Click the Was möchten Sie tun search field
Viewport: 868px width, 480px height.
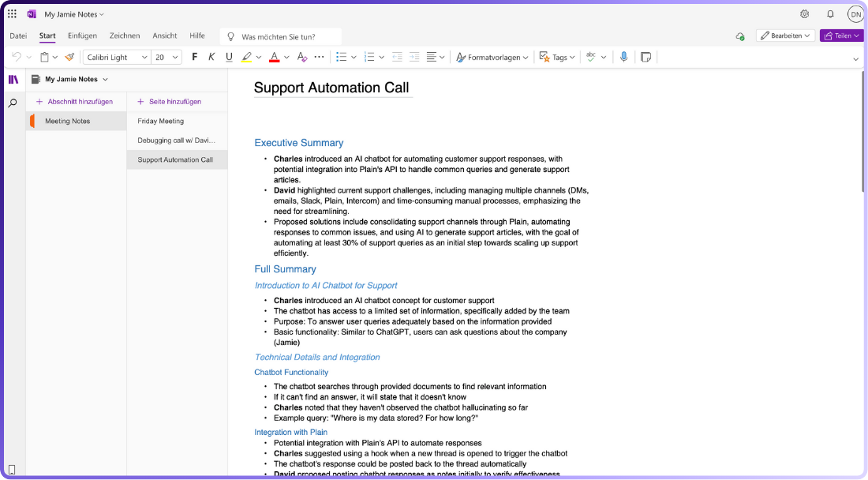coord(281,36)
